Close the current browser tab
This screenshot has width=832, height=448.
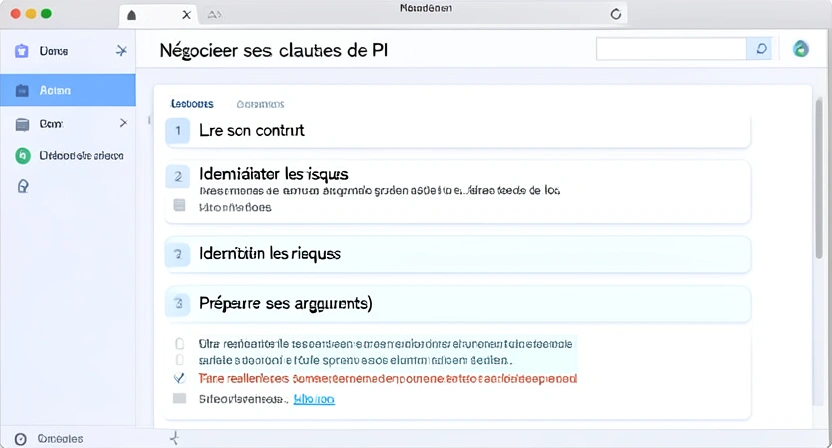(x=186, y=15)
